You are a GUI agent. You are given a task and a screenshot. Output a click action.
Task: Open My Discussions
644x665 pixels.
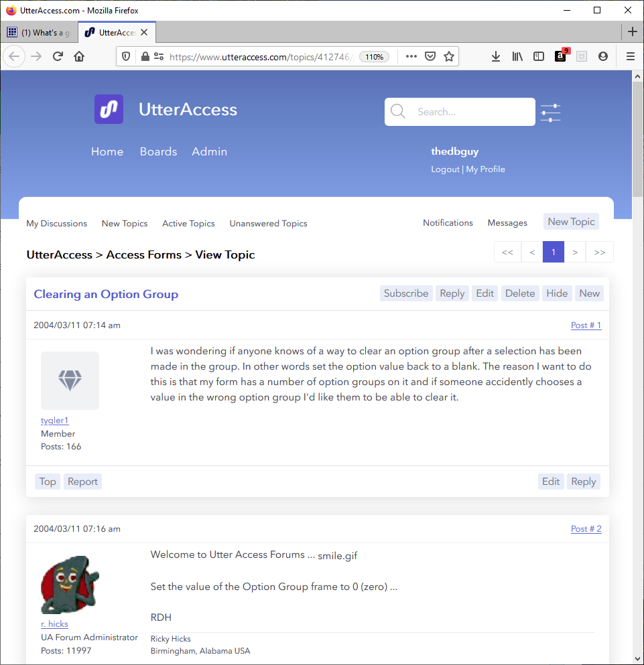[56, 223]
